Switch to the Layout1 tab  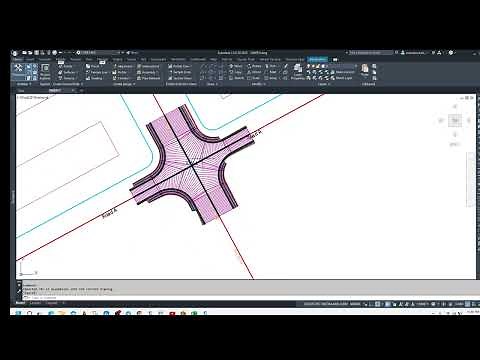point(36,303)
